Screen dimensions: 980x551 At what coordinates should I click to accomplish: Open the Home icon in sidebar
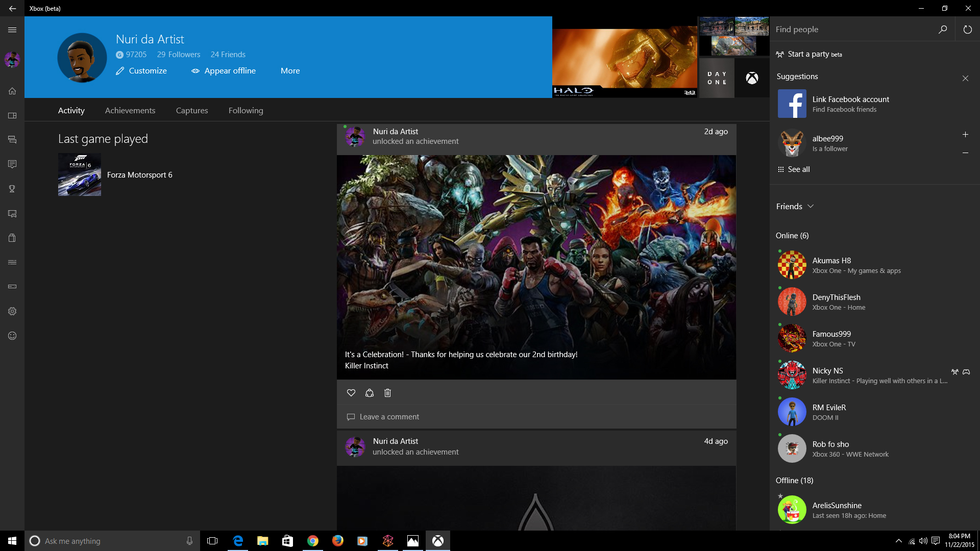click(12, 91)
